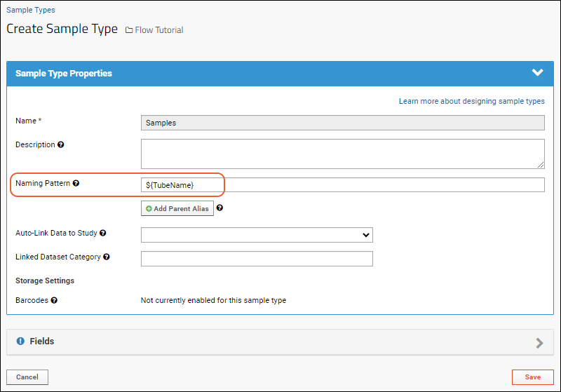The width and height of the screenshot is (561, 392).
Task: Open the Auto-Link Data to Study dropdown
Action: point(257,235)
